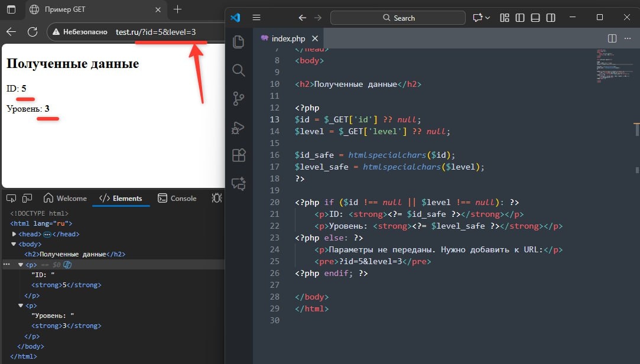Open the Extensions view

pos(238,155)
